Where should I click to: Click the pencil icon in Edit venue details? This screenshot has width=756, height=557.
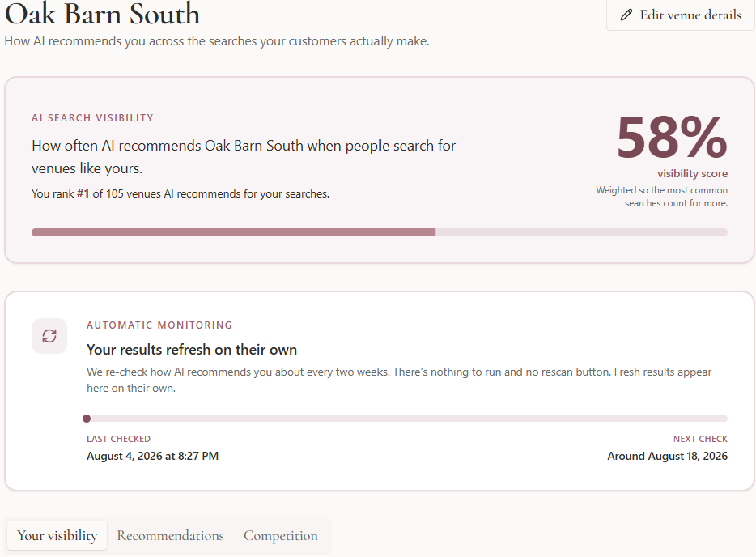(626, 15)
